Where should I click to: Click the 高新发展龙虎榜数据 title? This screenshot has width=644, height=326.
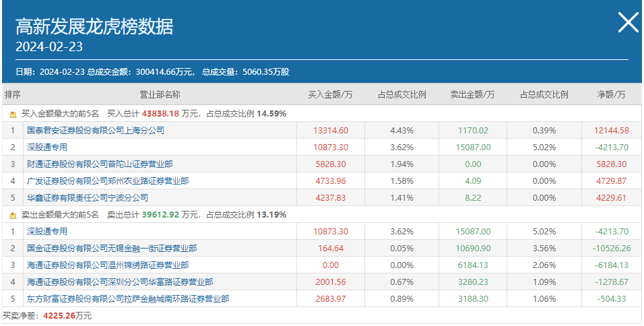[94, 27]
